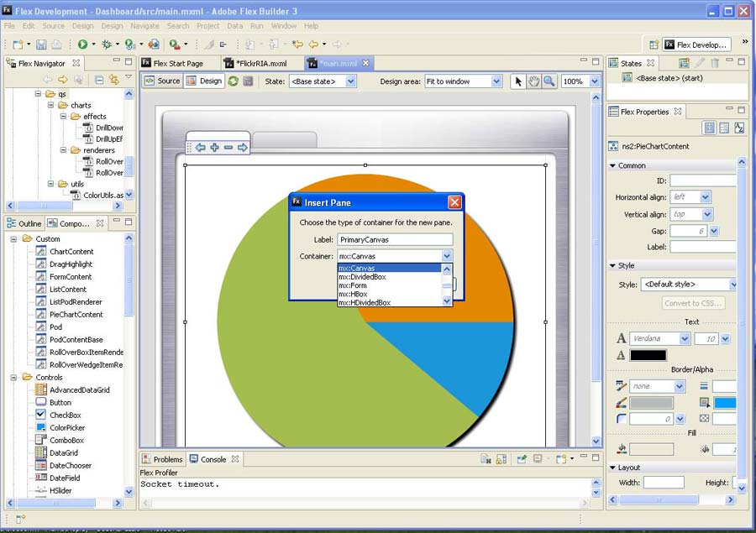This screenshot has height=533, width=756.
Task: Open the Design area Fit to window dropdown
Action: pyautogui.click(x=496, y=81)
